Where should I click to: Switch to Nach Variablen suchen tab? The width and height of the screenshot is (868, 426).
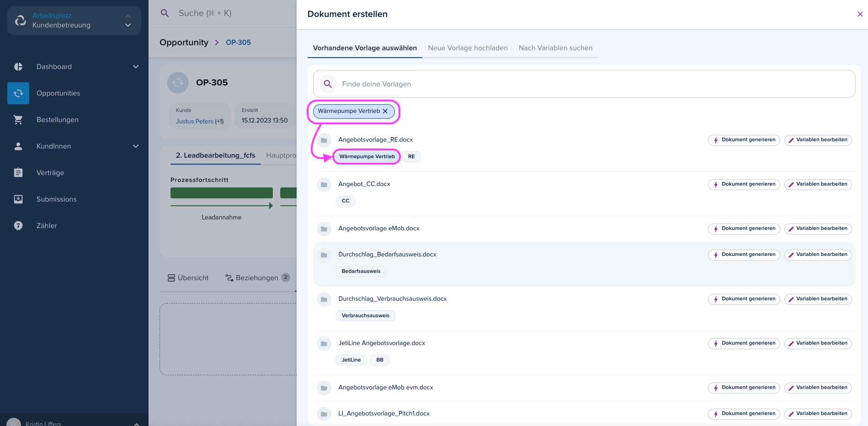(555, 48)
